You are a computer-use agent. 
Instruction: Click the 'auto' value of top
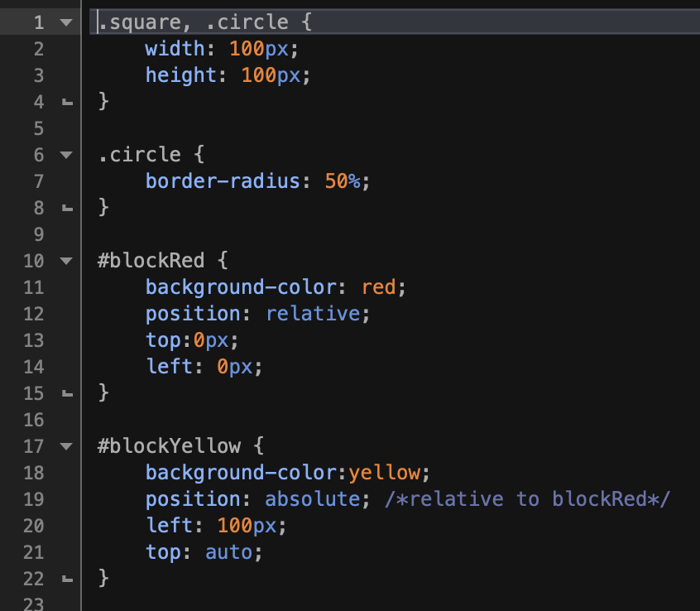tap(228, 552)
